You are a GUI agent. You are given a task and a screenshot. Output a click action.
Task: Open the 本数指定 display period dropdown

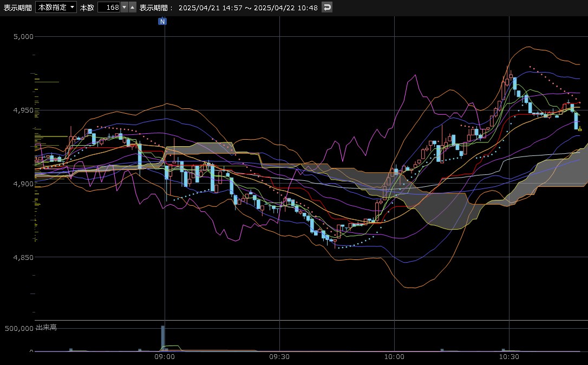(x=56, y=7)
